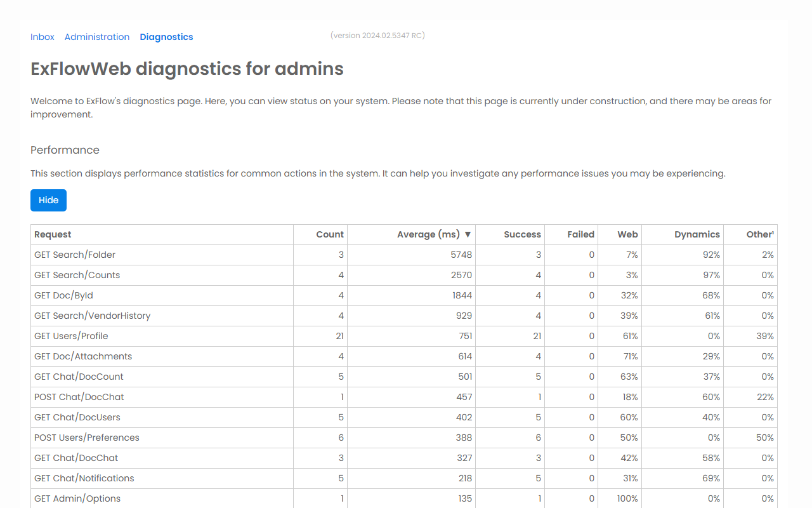812x508 pixels.
Task: Select the Diagnostics nav item
Action: click(x=166, y=37)
